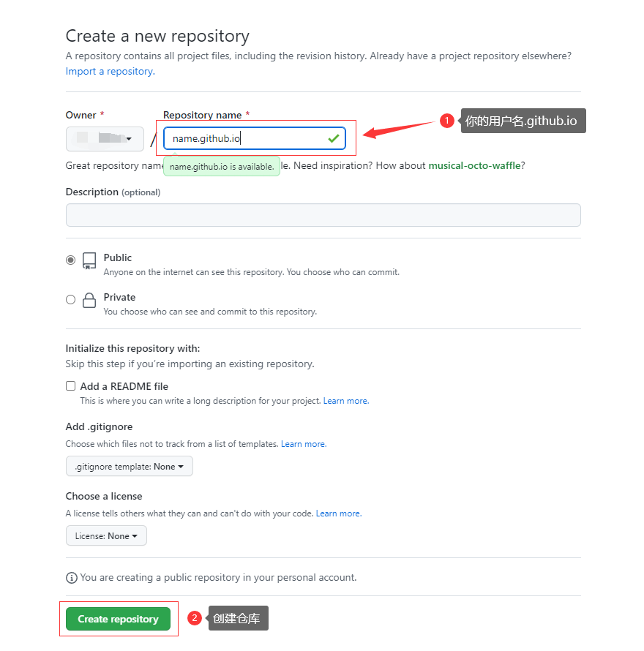Click the green checkmark in repository name field
The width and height of the screenshot is (644, 651).
[334, 138]
